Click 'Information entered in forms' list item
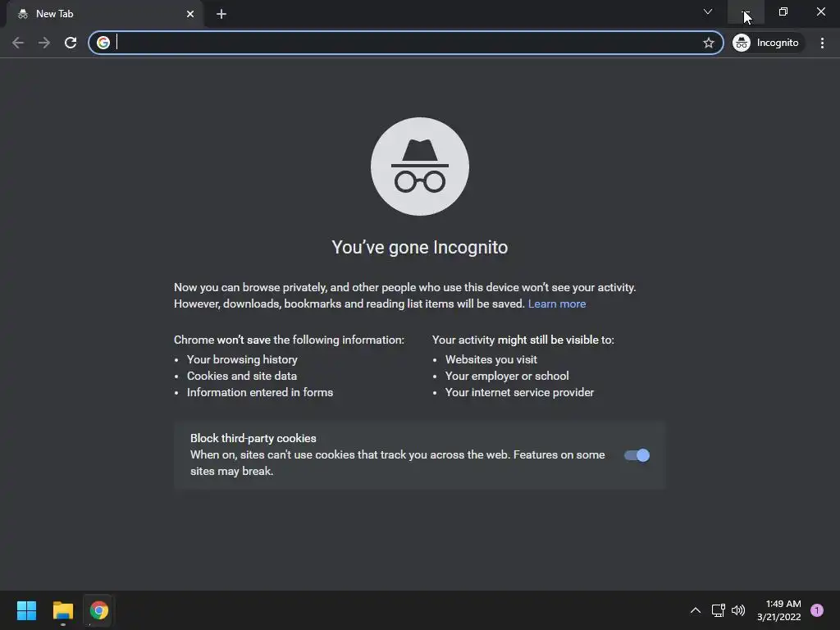 click(260, 393)
